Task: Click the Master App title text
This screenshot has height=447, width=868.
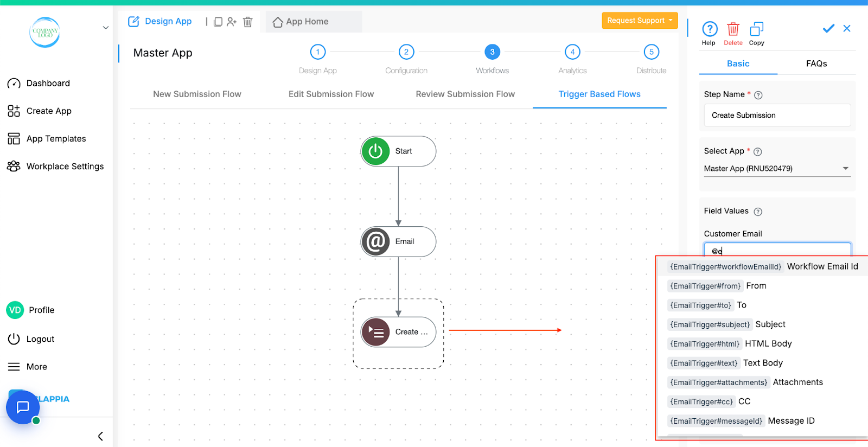Action: pyautogui.click(x=163, y=53)
